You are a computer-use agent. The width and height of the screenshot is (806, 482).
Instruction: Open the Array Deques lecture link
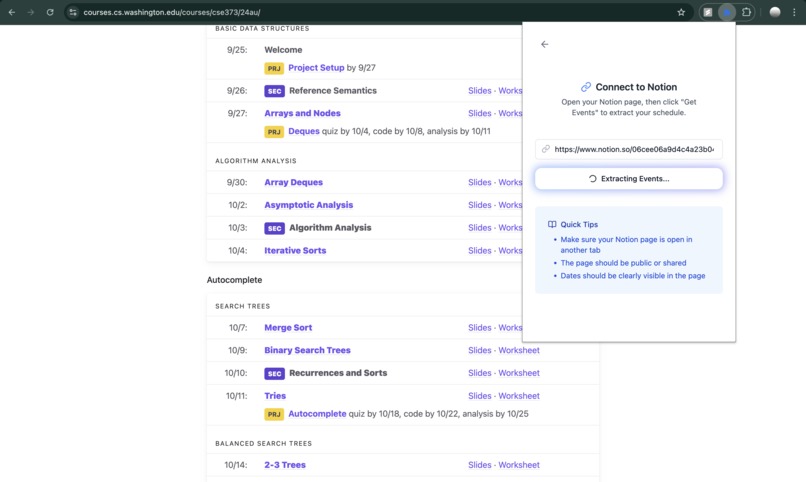[294, 182]
